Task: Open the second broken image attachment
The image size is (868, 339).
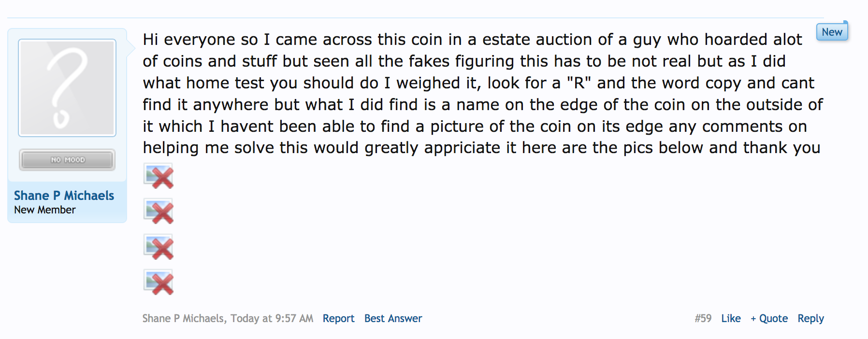Action: (159, 212)
